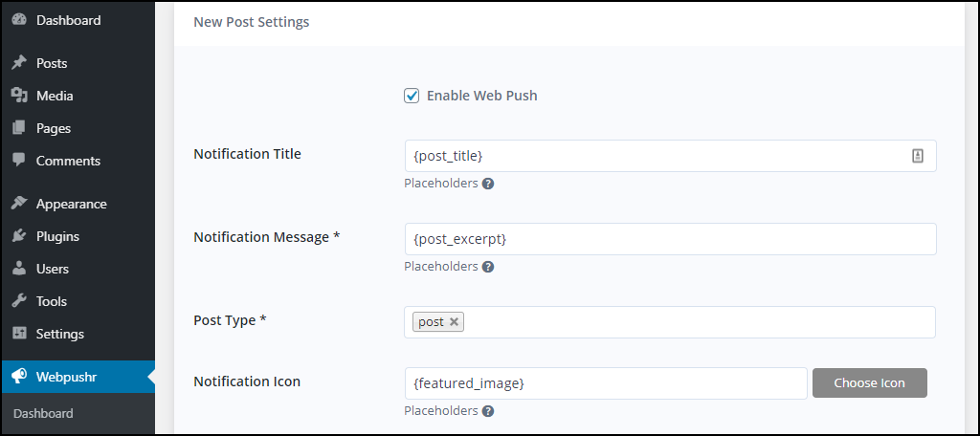Remove the 'post' tag from Post Type
The image size is (980, 436).
[x=454, y=322]
